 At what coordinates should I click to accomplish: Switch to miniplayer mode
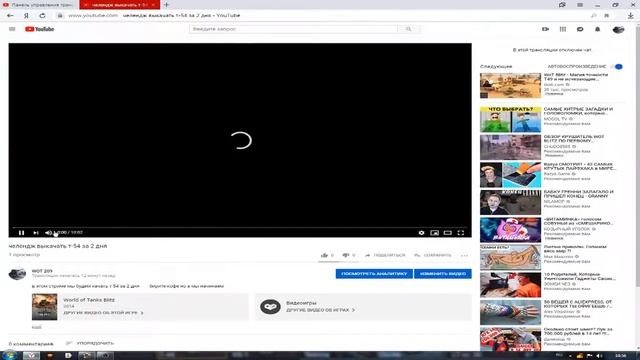pos(435,233)
